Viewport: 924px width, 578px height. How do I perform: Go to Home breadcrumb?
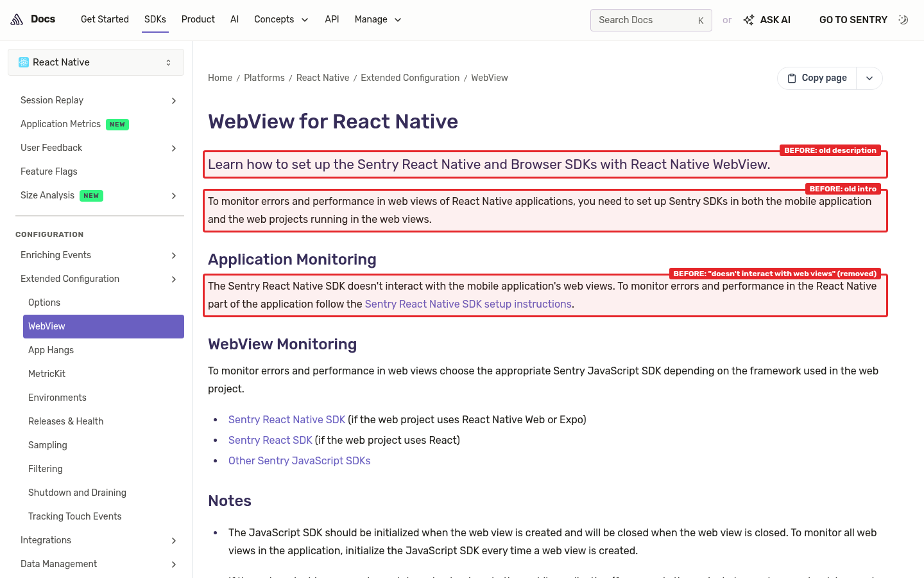[x=220, y=78]
